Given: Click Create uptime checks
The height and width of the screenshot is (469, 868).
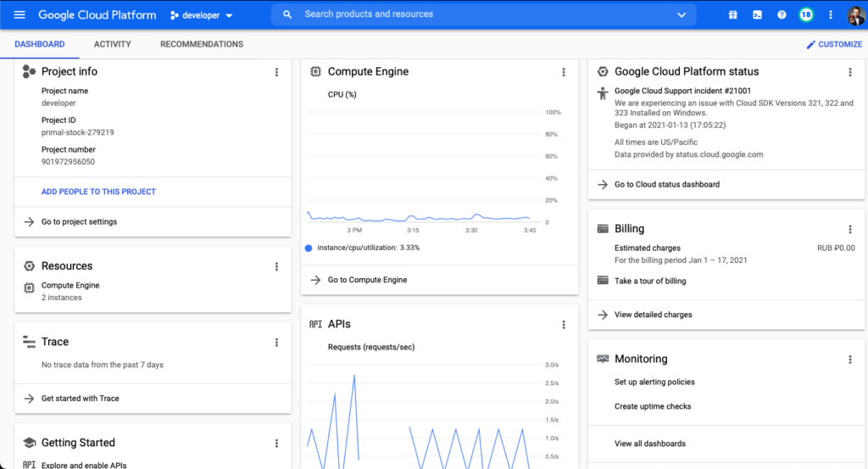Looking at the screenshot, I should point(653,406).
